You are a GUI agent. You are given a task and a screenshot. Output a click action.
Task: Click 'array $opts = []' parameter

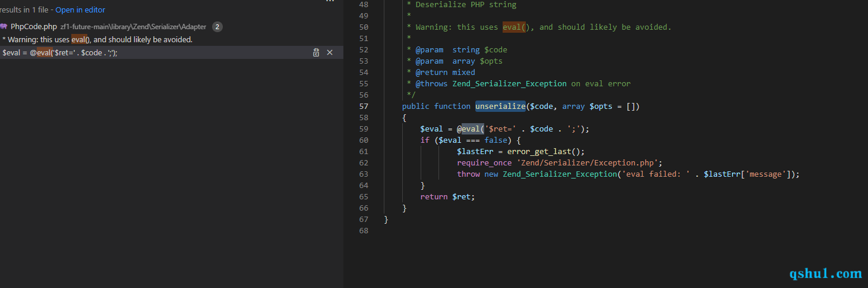598,107
